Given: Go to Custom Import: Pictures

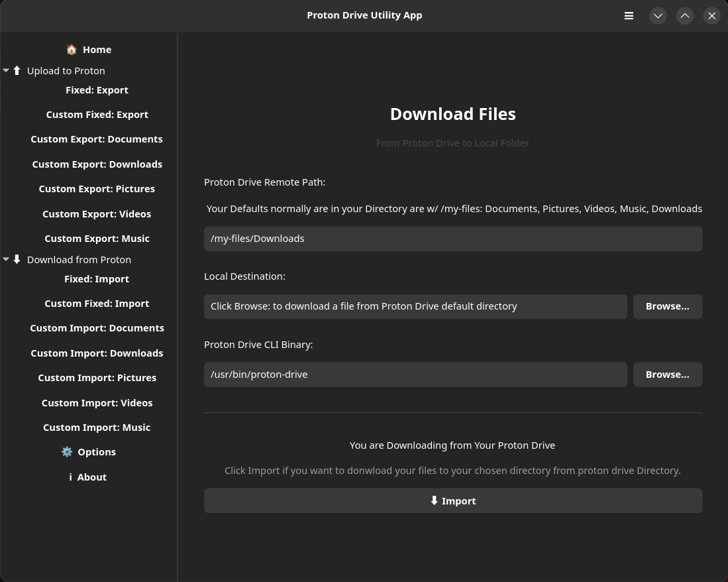Looking at the screenshot, I should (97, 378).
